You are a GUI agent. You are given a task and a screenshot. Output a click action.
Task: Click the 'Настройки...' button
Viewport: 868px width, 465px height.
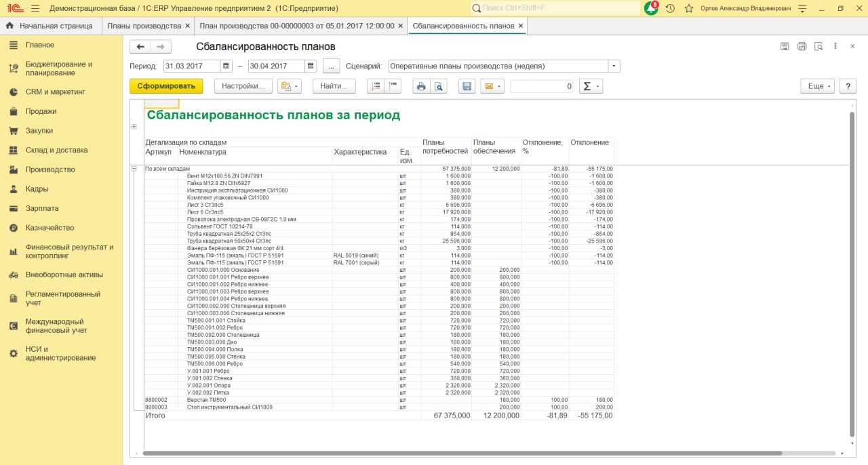pyautogui.click(x=243, y=86)
